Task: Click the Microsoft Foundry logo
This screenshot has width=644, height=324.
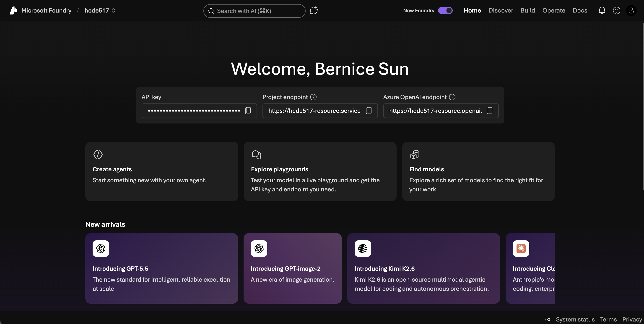Action: point(13,10)
